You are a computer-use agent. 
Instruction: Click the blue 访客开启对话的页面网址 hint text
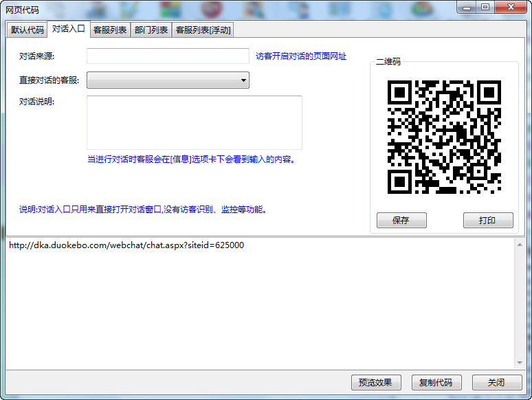coord(301,56)
